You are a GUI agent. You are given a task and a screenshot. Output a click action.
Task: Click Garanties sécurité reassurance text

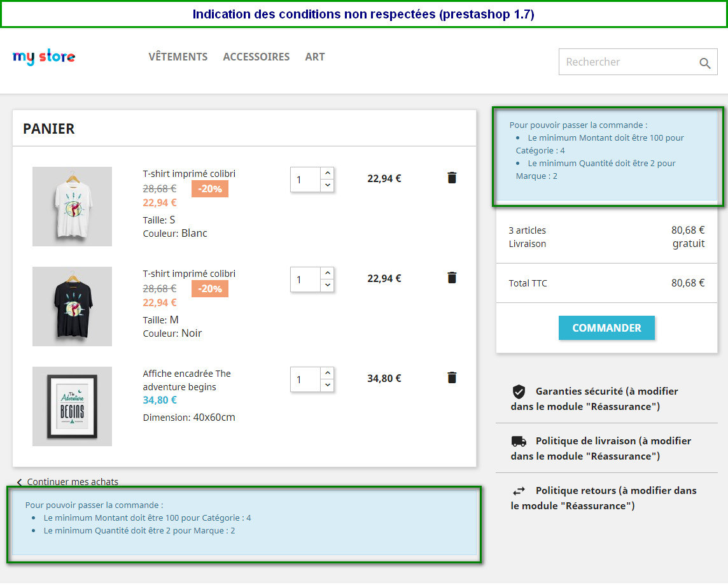(595, 399)
